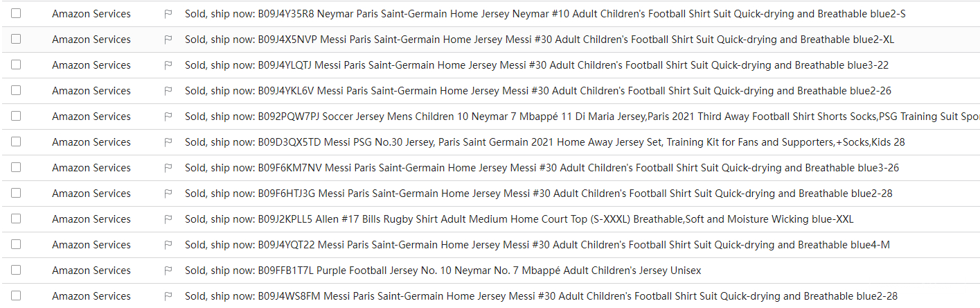Tick checkbox for B09F6HTJ3G blue2-28 email

16,193
